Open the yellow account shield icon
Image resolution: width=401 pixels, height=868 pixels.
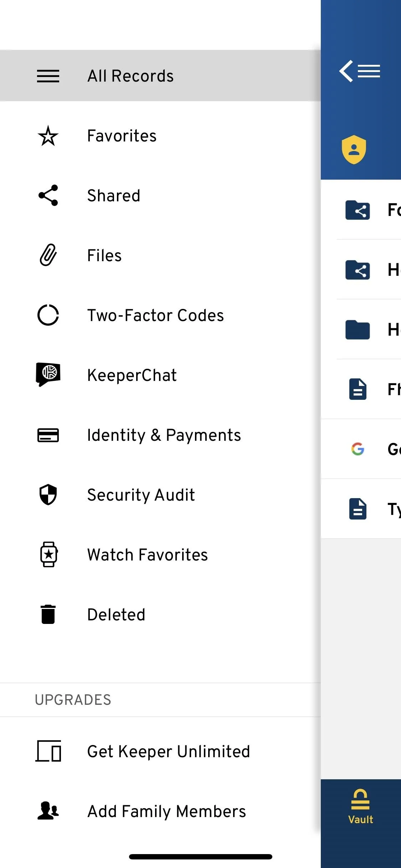pos(354,149)
